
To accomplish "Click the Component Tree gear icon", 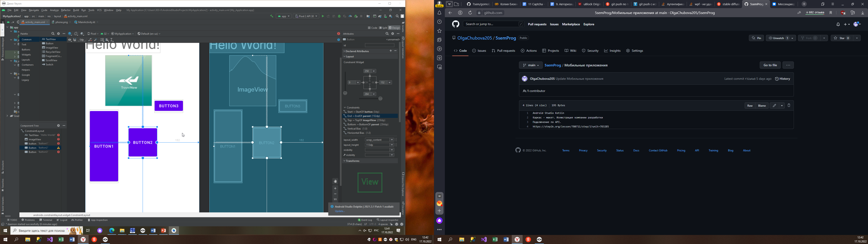I will (x=58, y=126).
